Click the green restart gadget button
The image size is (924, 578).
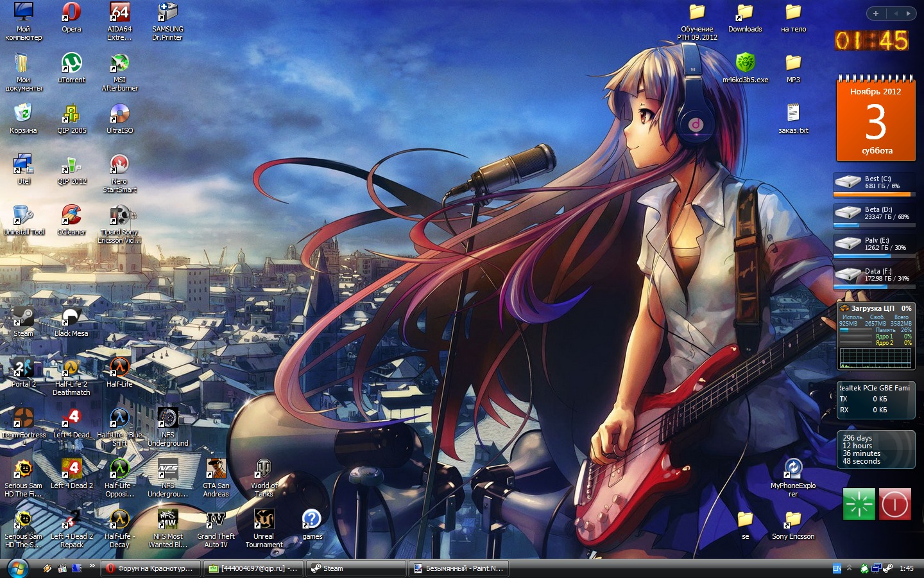pos(859,504)
